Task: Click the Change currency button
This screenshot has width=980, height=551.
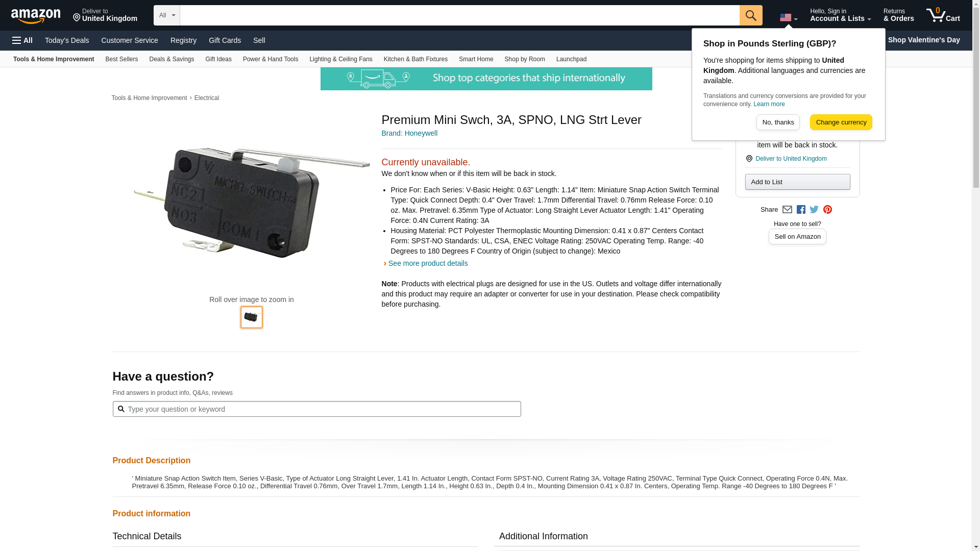Action: (841, 122)
